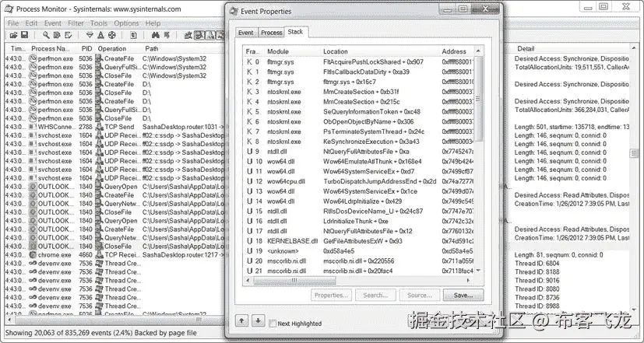Select the Stack tab

(x=295, y=32)
